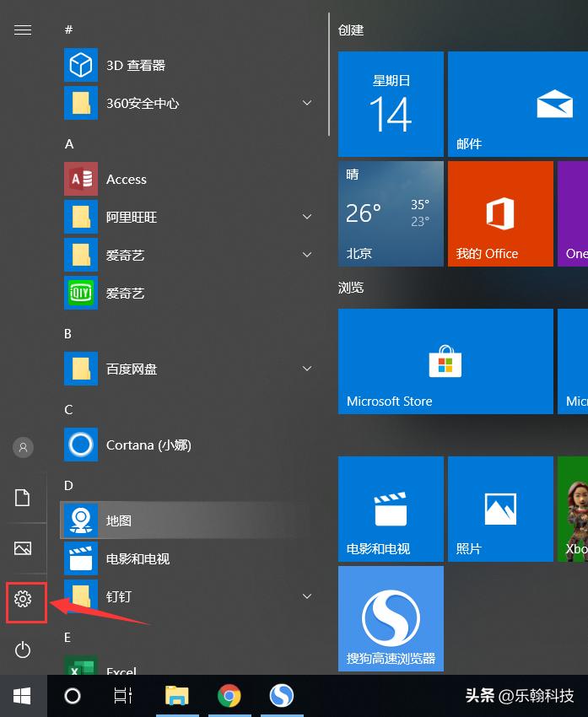
Task: Expand the hamburger menu at top
Action: coord(23,30)
